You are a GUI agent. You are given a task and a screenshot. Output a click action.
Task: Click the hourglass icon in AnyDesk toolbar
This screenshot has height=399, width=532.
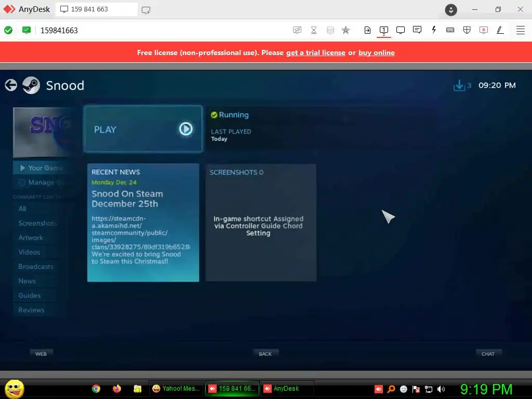point(314,30)
